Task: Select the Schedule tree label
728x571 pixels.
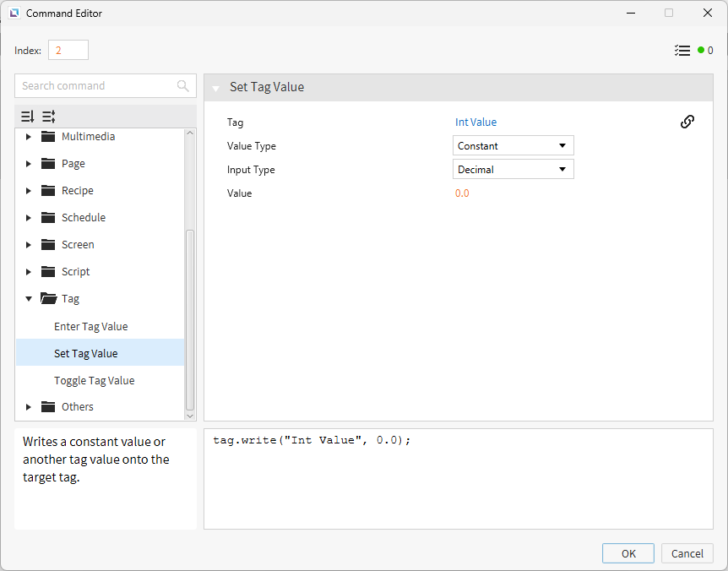Action: pyautogui.click(x=84, y=217)
